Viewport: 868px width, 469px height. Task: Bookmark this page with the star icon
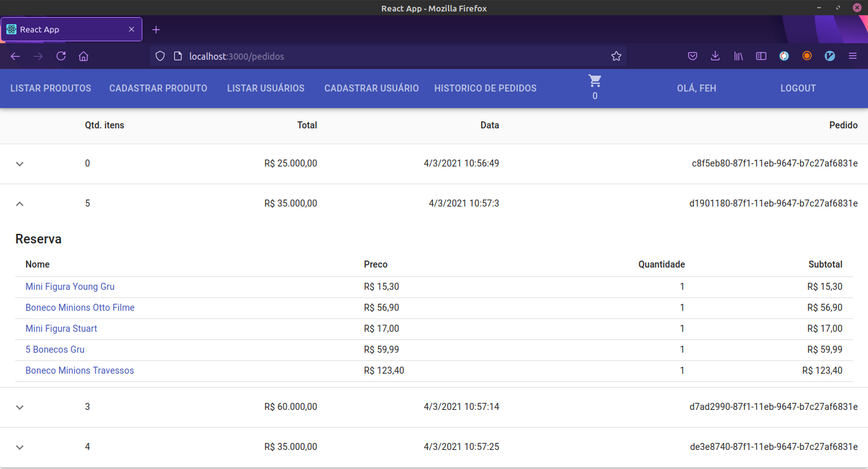pyautogui.click(x=616, y=56)
